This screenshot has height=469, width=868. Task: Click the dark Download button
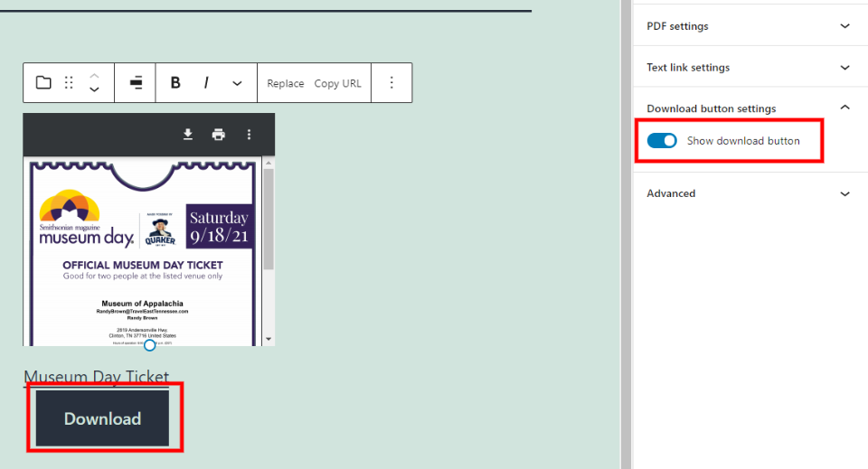click(x=102, y=418)
